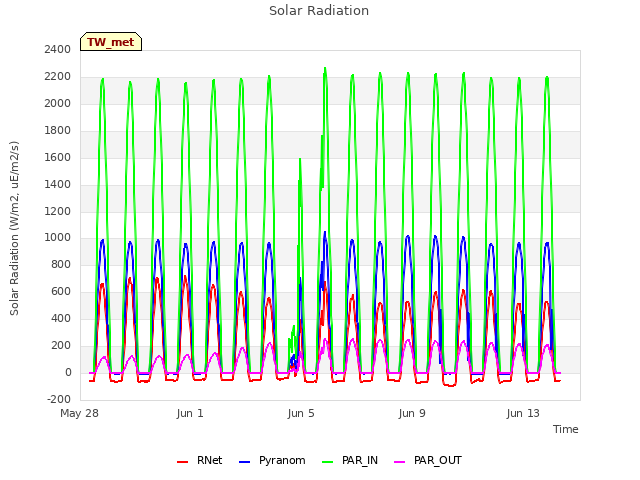Viewport: 640px width, 480px height.
Task: Click the 1200 y-axis tick label
Action: pos(58,211)
